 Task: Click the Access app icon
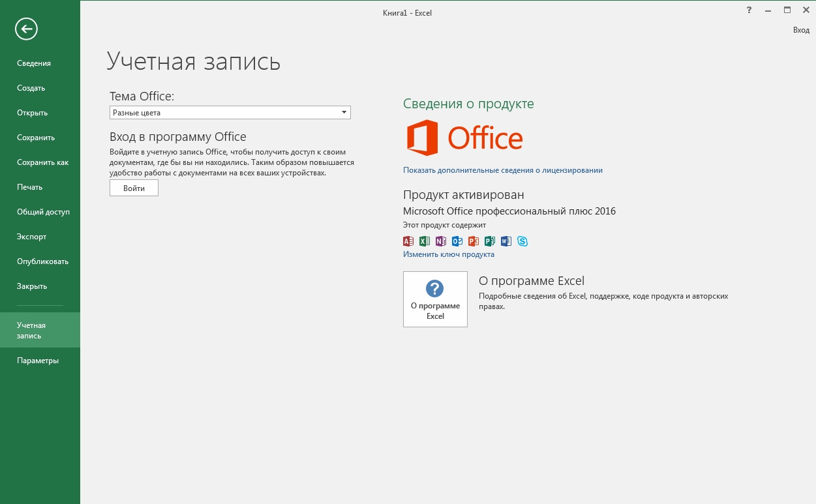tap(409, 241)
